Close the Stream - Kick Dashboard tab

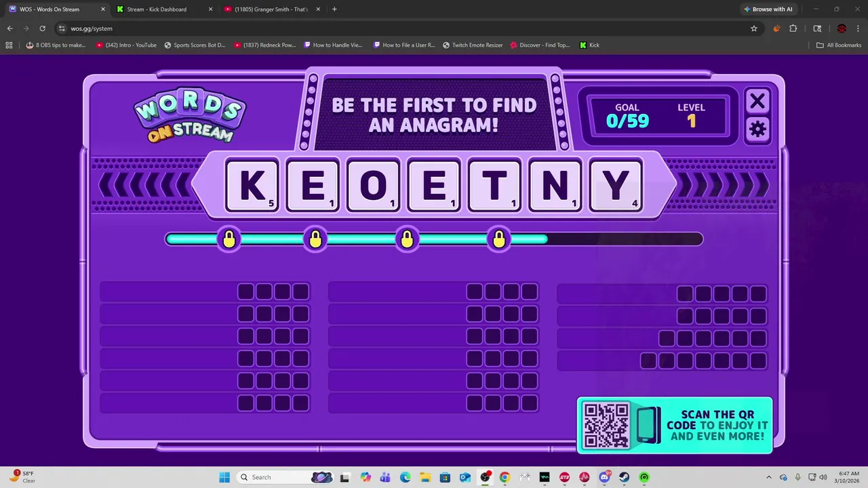(210, 9)
